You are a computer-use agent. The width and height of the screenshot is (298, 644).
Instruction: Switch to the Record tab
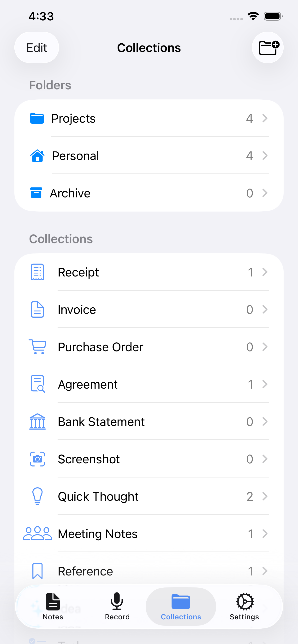coord(117,606)
